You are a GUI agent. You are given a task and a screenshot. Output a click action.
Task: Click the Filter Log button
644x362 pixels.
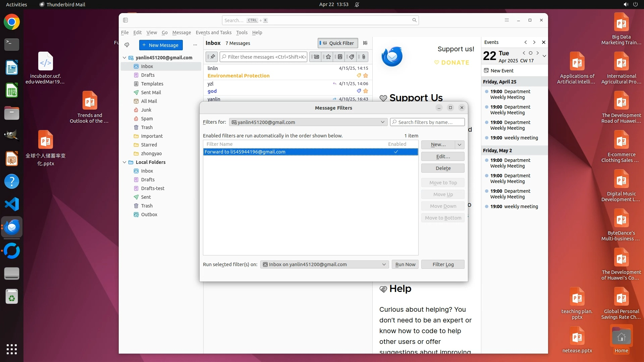(443, 264)
